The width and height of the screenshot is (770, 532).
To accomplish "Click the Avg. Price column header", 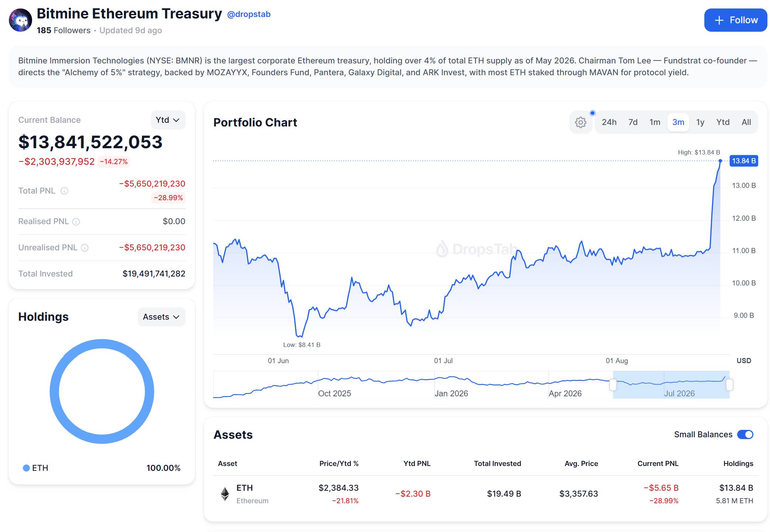I will click(581, 464).
